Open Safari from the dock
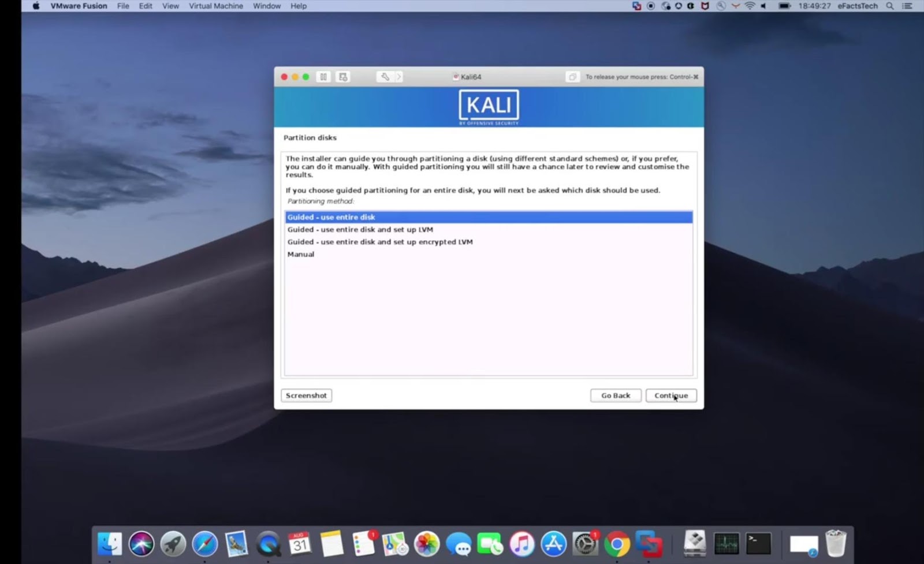This screenshot has width=924, height=564. point(205,544)
